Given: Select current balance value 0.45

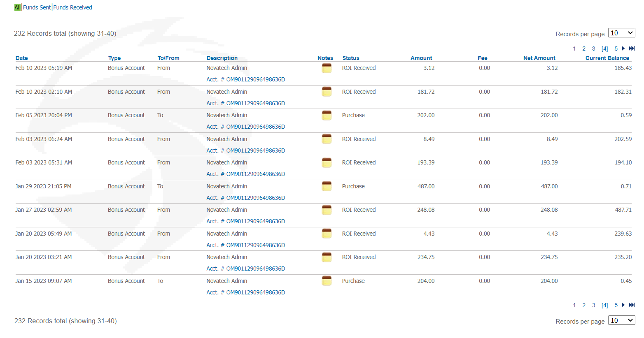Looking at the screenshot, I should pyautogui.click(x=626, y=281).
